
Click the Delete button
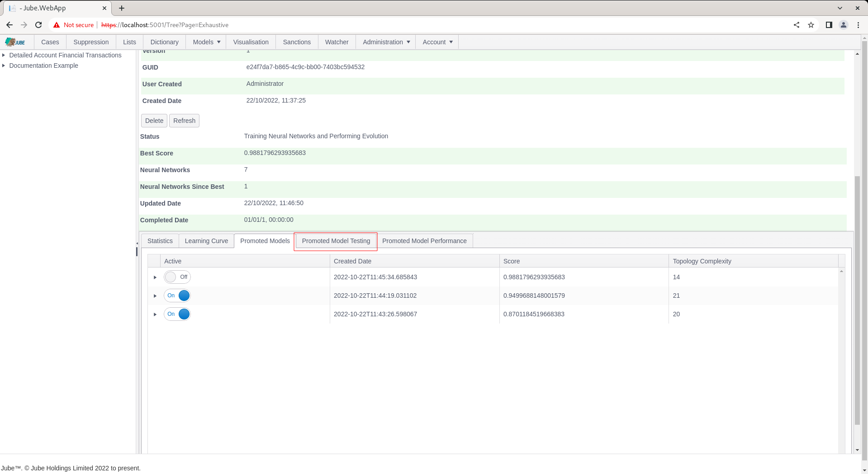tap(154, 121)
